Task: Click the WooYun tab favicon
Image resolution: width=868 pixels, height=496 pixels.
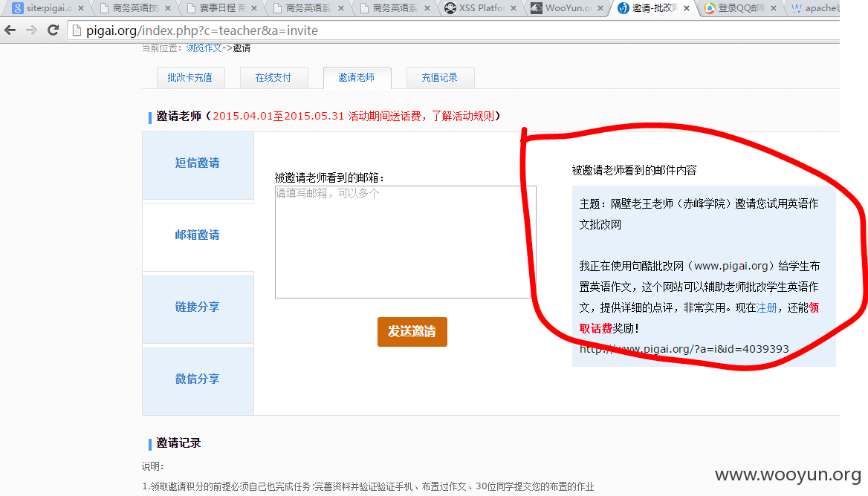Action: pyautogui.click(x=537, y=8)
